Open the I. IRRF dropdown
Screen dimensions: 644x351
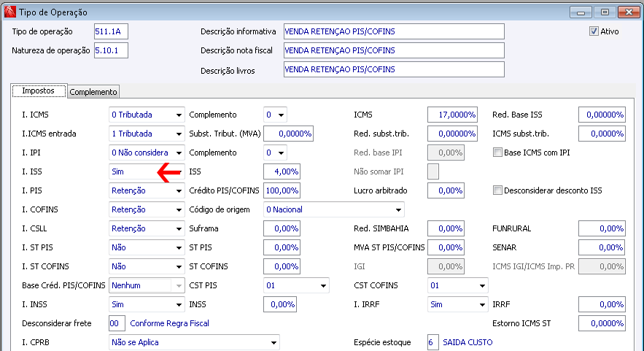pyautogui.click(x=457, y=304)
